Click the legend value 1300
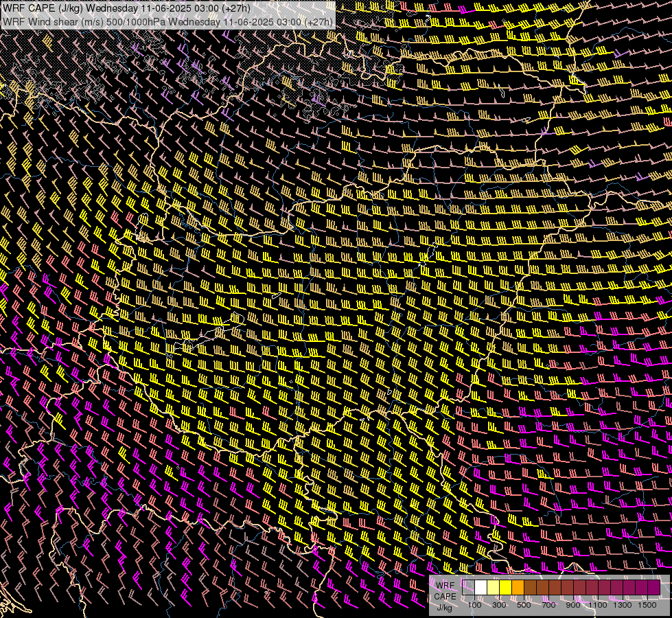This screenshot has height=618, width=672. (623, 605)
